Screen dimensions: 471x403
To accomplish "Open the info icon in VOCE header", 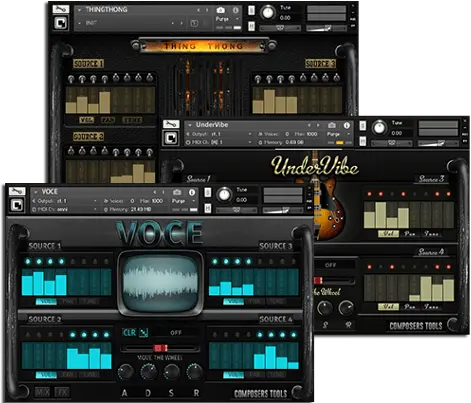I will (192, 192).
